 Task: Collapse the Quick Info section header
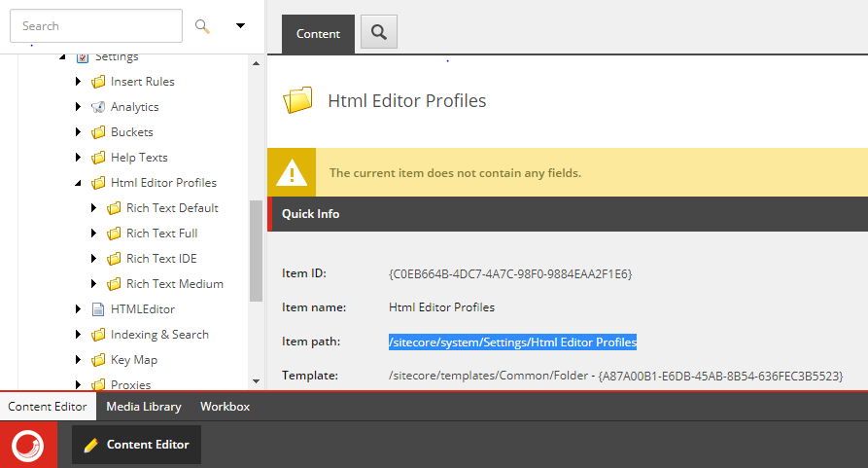pos(568,214)
